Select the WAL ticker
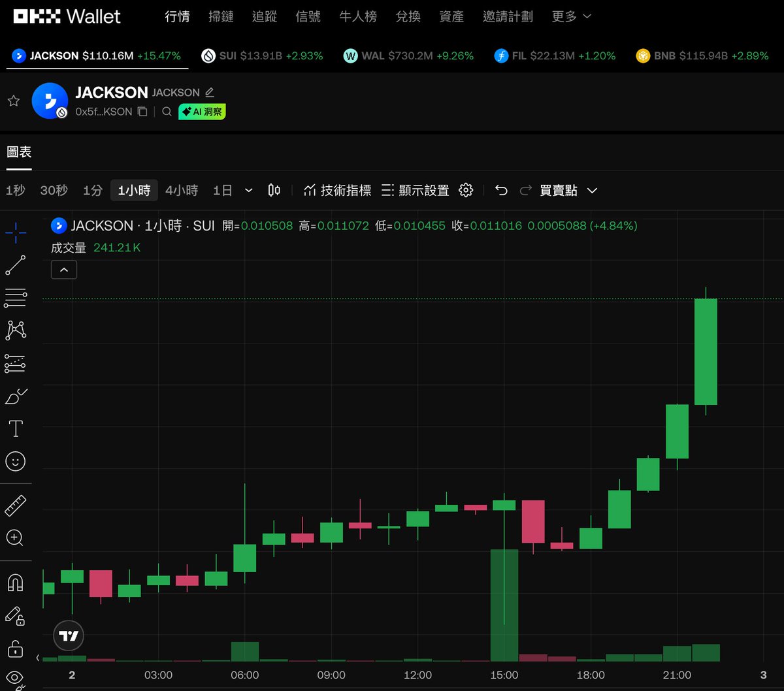 [408, 56]
